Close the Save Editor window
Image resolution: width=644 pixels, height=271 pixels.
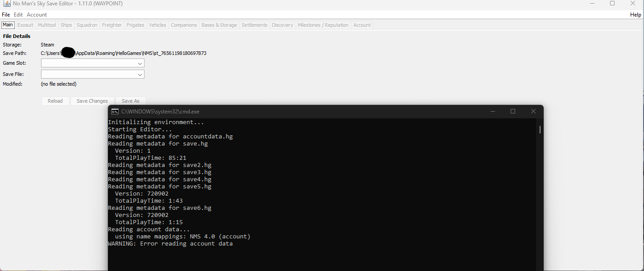coord(633,4)
